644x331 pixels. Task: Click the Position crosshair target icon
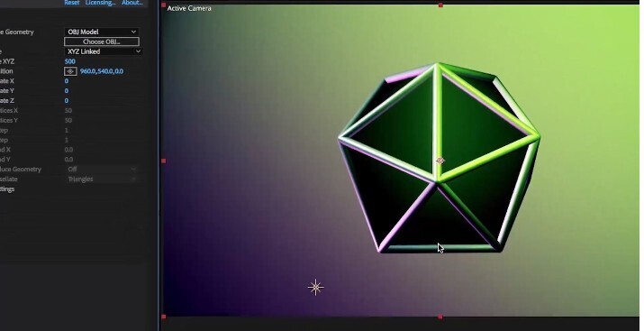70,71
